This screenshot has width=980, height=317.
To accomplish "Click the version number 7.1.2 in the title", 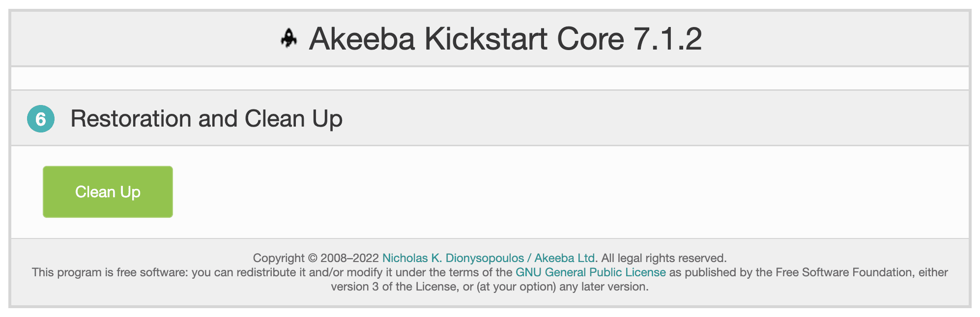I will [667, 39].
